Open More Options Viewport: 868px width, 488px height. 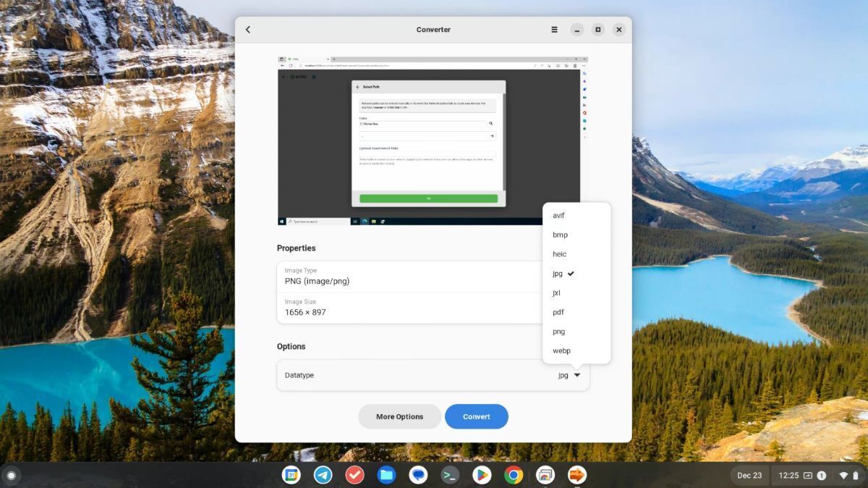[399, 416]
